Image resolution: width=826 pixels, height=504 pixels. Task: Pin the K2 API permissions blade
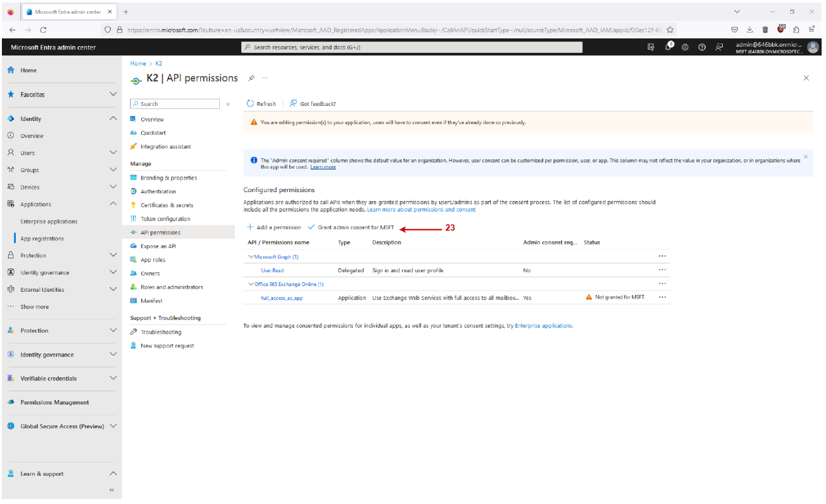[x=251, y=78]
